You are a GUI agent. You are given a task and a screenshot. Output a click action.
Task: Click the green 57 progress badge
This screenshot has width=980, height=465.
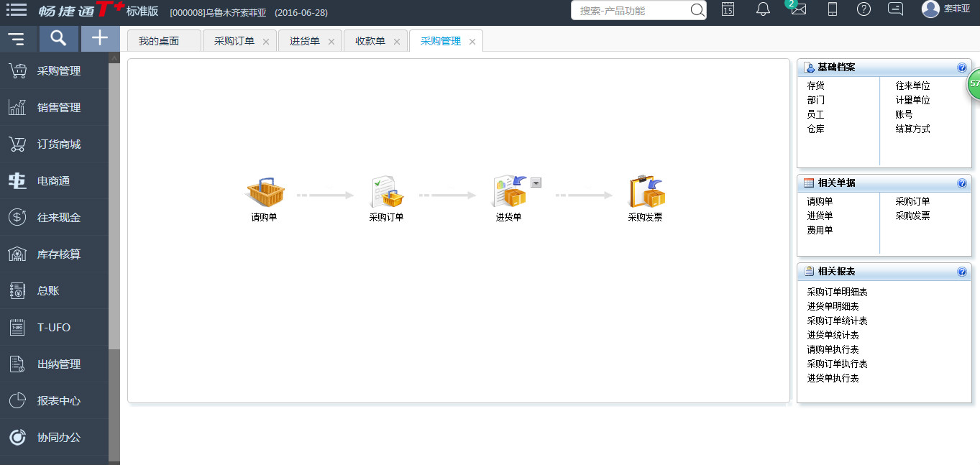pyautogui.click(x=974, y=84)
